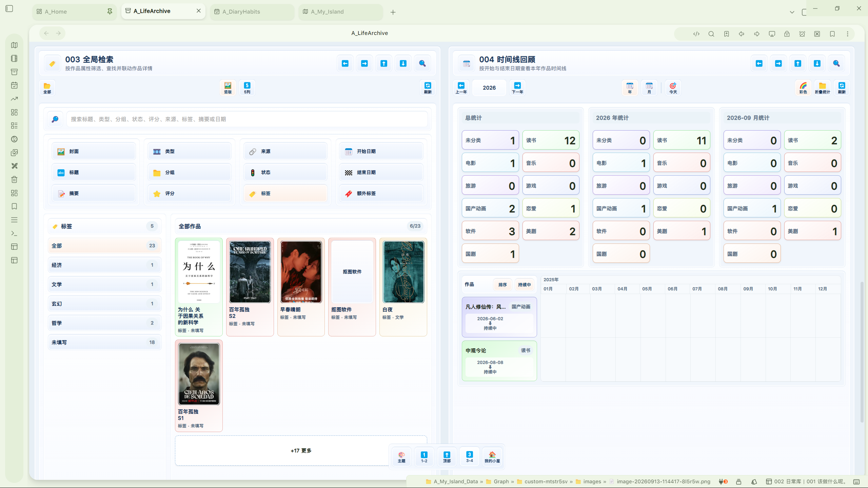Expand the +17 更多 works button
Screen dimensions: 868x488
(301, 450)
